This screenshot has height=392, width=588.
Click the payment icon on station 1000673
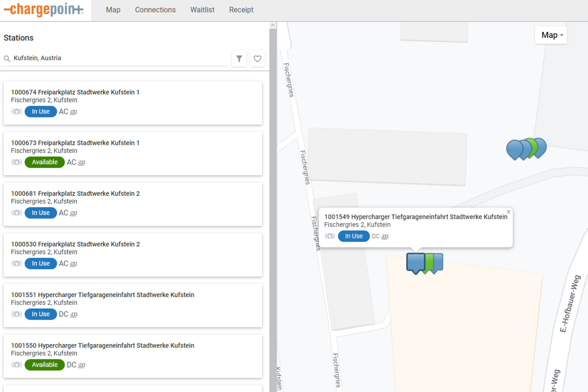[x=81, y=162]
